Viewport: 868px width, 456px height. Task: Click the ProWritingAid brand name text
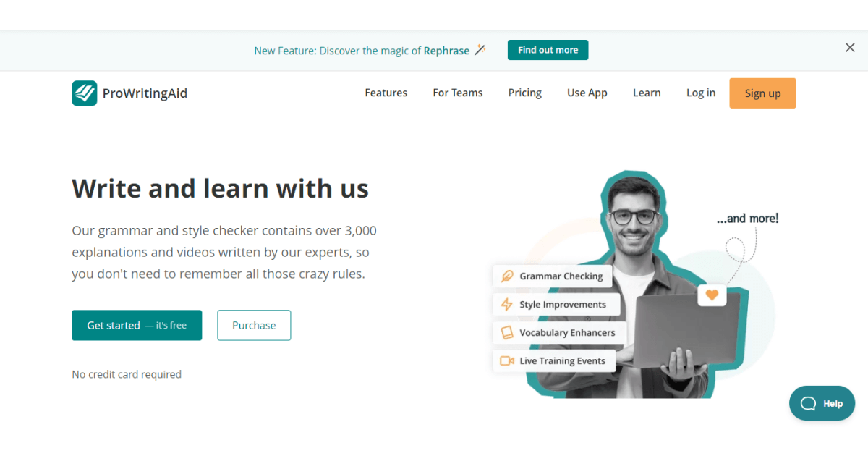point(145,93)
